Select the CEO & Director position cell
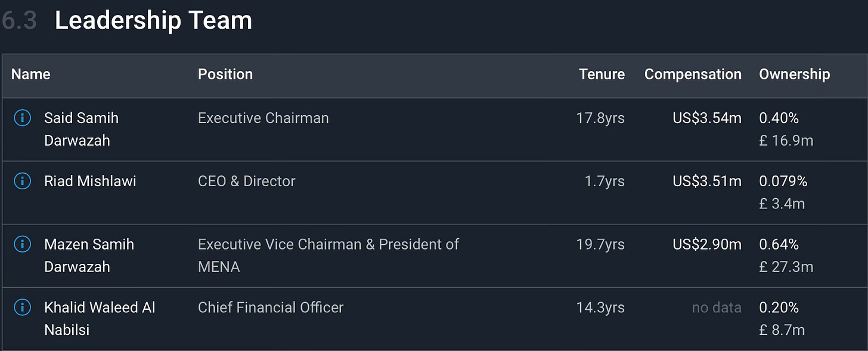 click(x=246, y=181)
